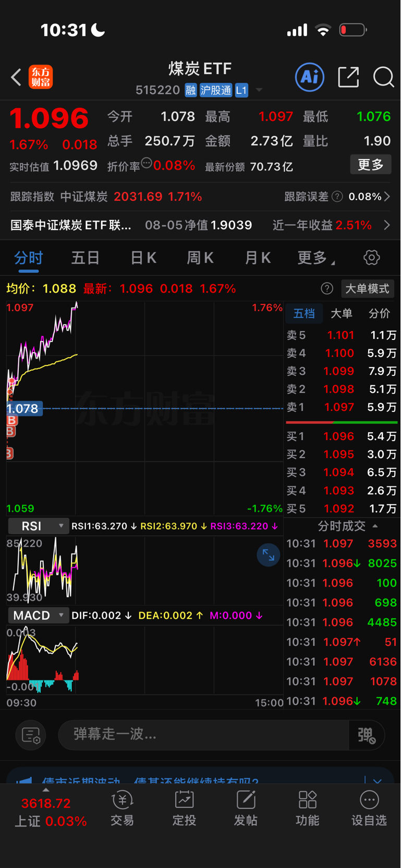Open the search magnifier icon
401x868 pixels.
[383, 77]
